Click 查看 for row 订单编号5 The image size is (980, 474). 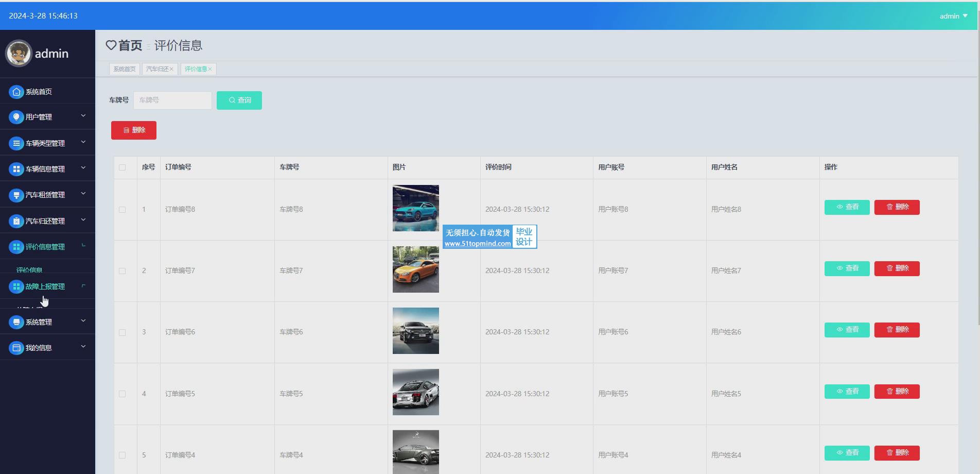pyautogui.click(x=847, y=392)
